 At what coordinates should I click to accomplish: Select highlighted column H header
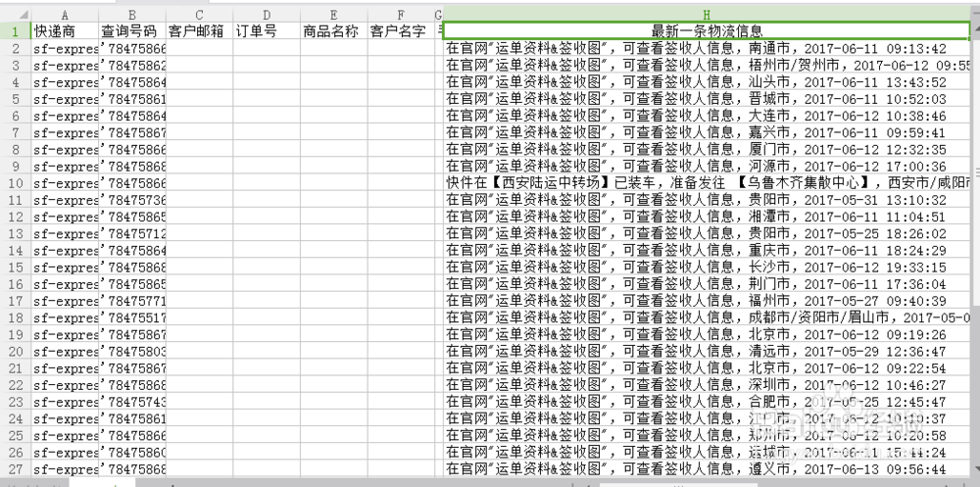(707, 15)
